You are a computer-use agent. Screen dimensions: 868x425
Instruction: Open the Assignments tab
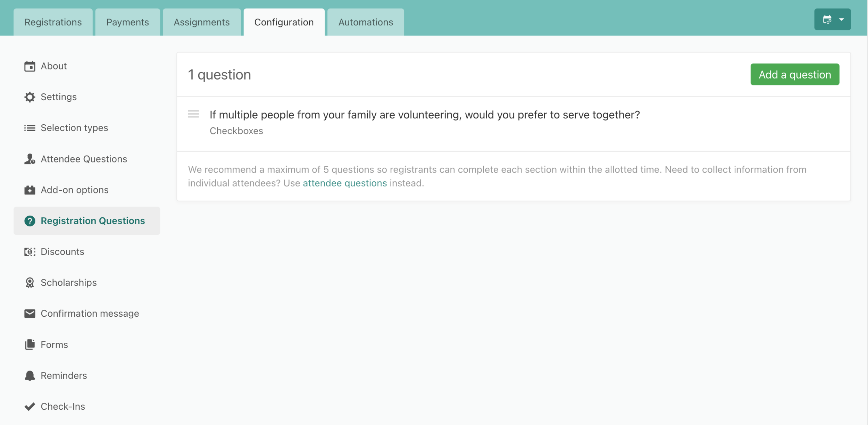(202, 22)
